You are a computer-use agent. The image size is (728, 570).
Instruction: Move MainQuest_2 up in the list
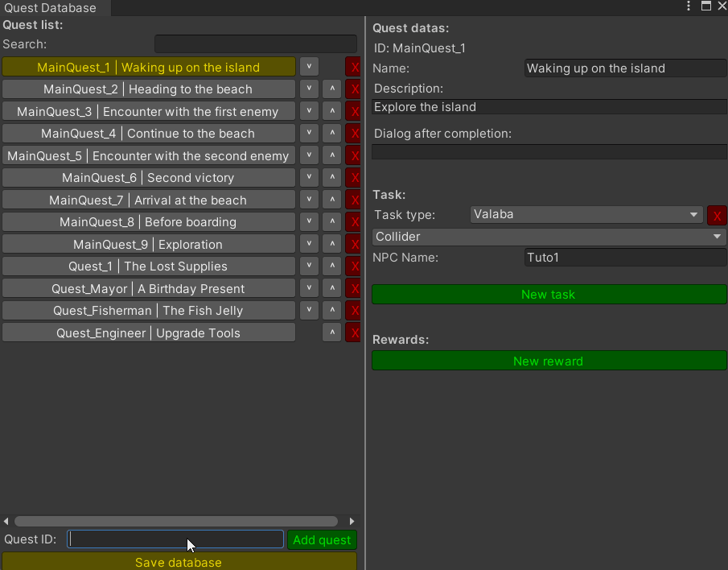click(x=332, y=89)
